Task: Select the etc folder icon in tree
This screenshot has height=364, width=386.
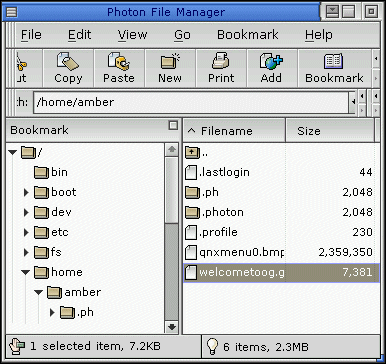Action: [x=41, y=232]
